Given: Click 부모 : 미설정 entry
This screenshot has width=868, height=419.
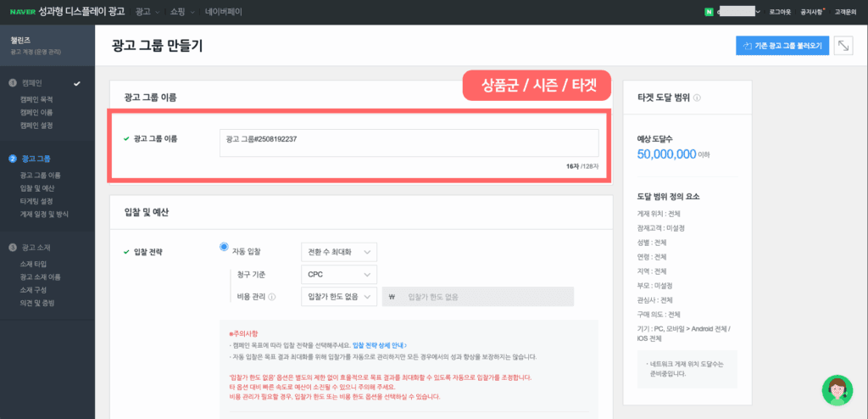Looking at the screenshot, I should 654,286.
